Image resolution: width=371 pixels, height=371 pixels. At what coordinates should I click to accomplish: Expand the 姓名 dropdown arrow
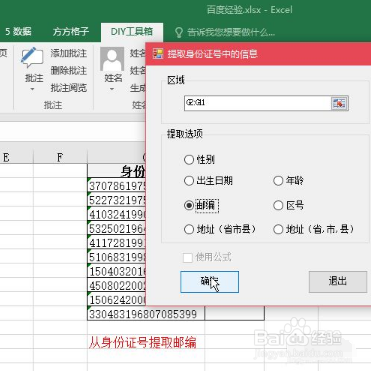[x=112, y=89]
